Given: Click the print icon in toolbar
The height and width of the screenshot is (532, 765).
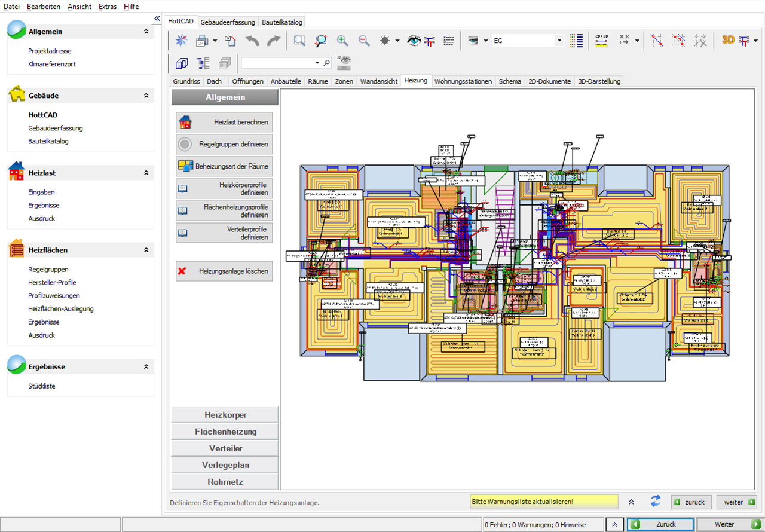Looking at the screenshot, I should (202, 41).
